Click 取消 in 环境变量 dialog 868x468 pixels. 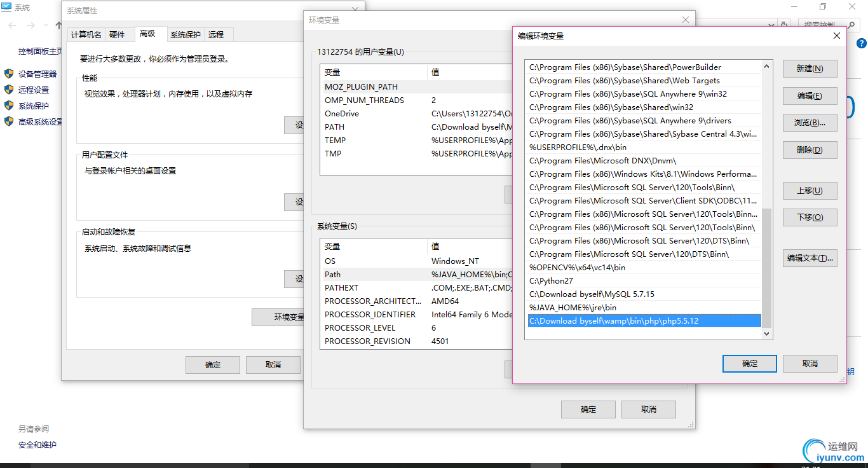(649, 410)
